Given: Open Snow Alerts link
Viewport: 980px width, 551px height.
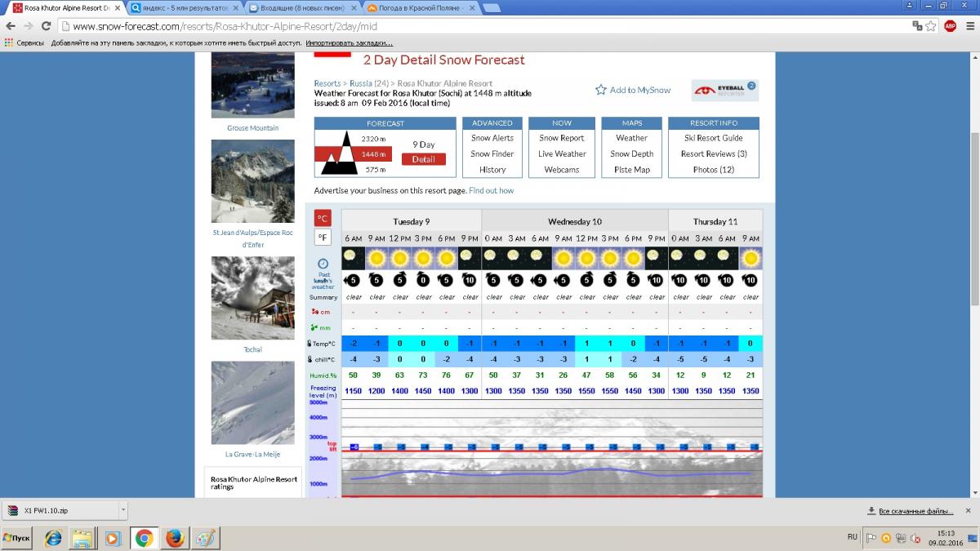Looking at the screenshot, I should tap(492, 138).
